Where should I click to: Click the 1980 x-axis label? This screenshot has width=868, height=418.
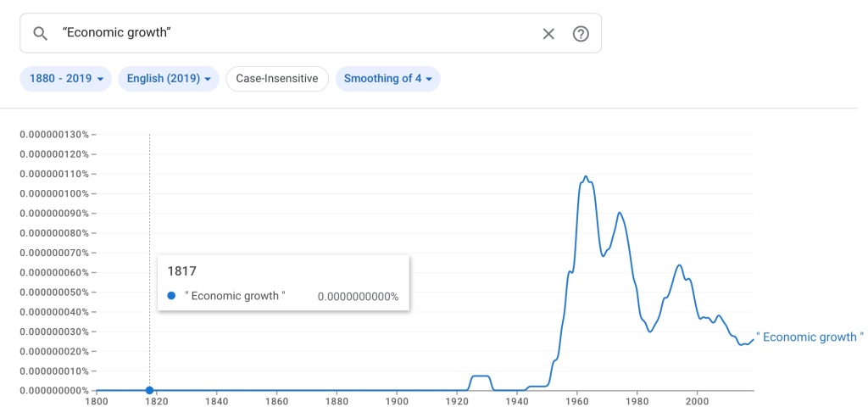pyautogui.click(x=637, y=401)
